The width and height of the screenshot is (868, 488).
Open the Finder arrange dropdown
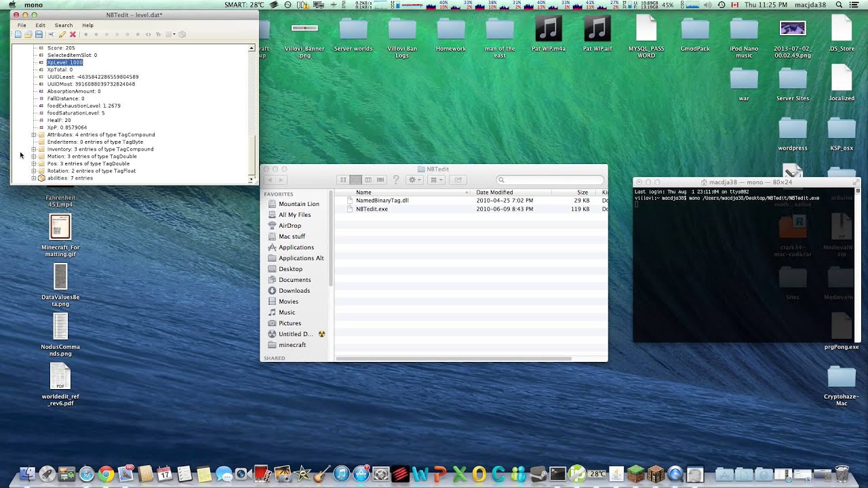[437, 180]
